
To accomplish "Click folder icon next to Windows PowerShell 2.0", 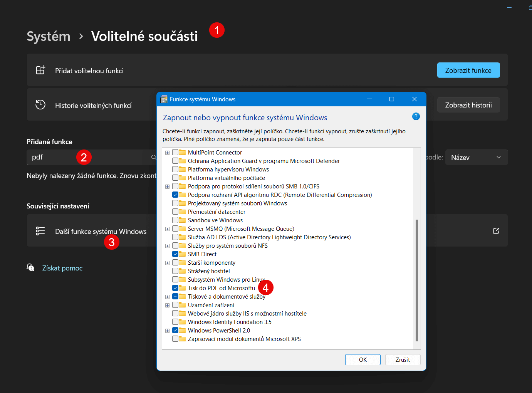I will tap(182, 330).
